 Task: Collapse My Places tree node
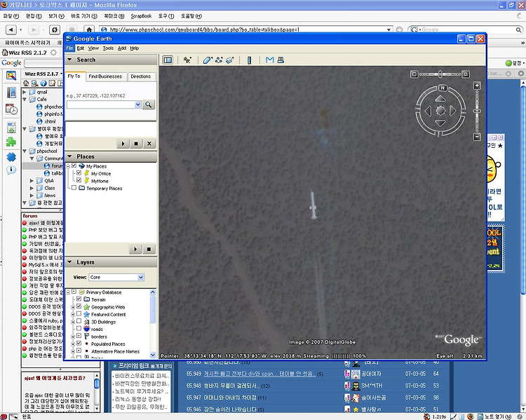tap(69, 166)
